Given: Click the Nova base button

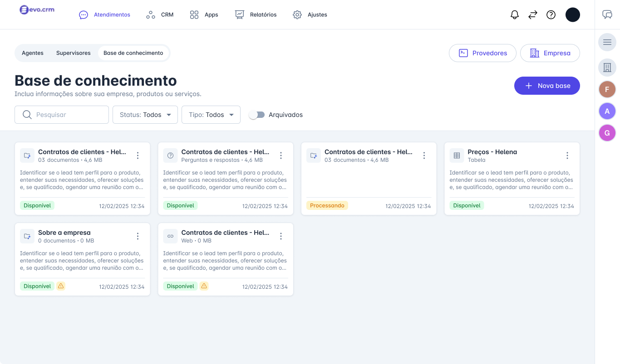Looking at the screenshot, I should click(x=547, y=86).
